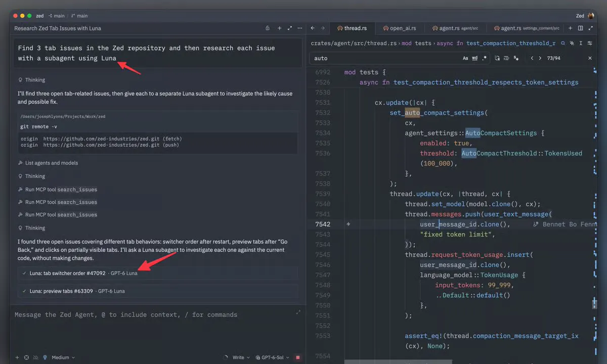Click the mod tests breadcrumb
Image resolution: width=607 pixels, height=364 pixels.
[x=416, y=43]
